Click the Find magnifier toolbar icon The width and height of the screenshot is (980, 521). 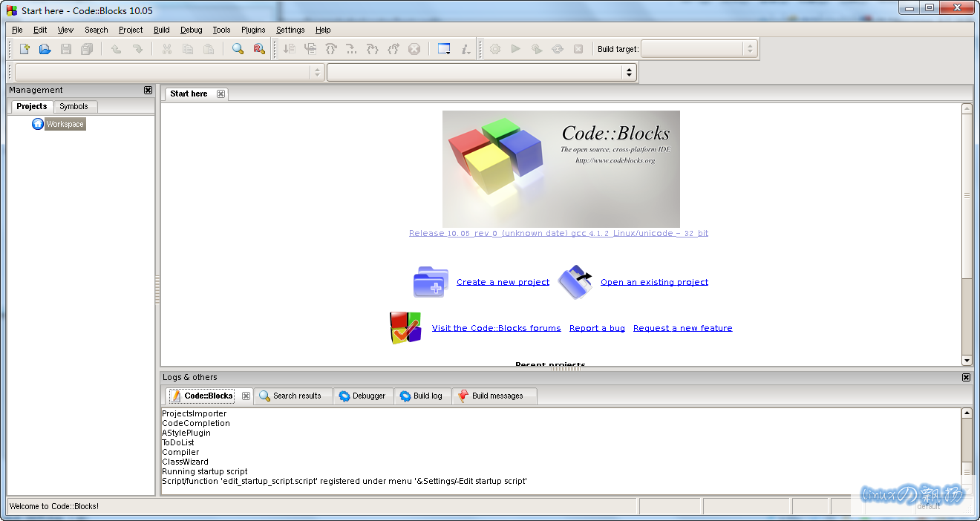click(x=238, y=49)
